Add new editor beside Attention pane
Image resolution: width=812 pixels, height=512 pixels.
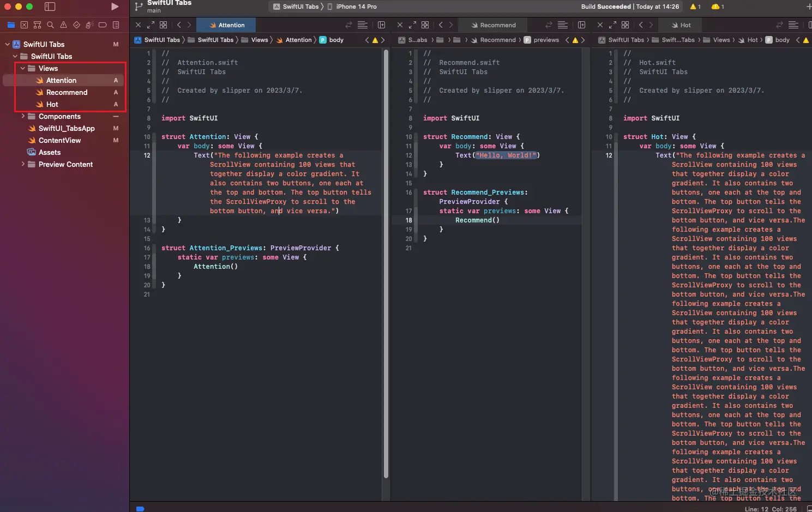(381, 25)
